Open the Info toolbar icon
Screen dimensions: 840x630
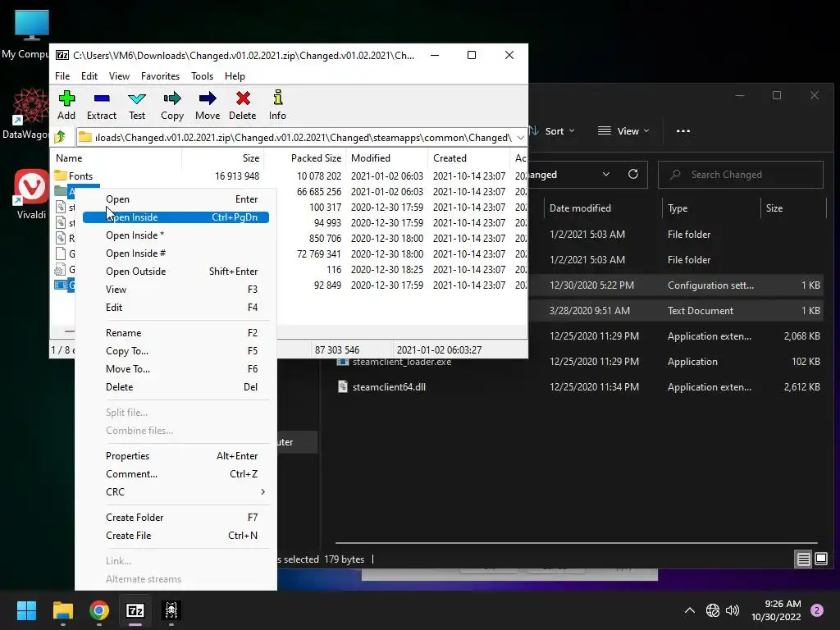coord(277,105)
